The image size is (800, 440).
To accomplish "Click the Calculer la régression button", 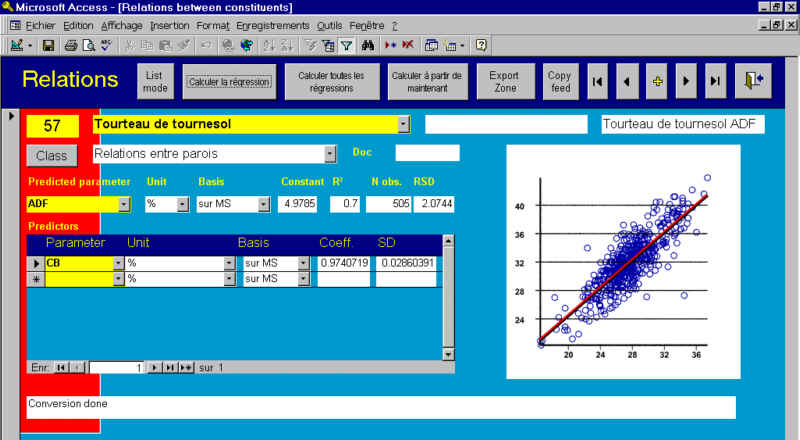I will pyautogui.click(x=229, y=82).
